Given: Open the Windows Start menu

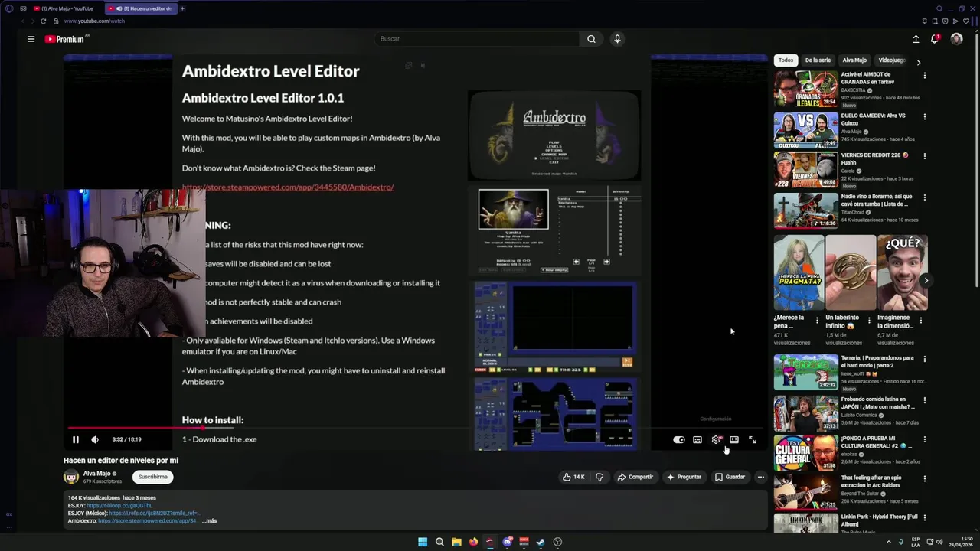Looking at the screenshot, I should pyautogui.click(x=423, y=542).
